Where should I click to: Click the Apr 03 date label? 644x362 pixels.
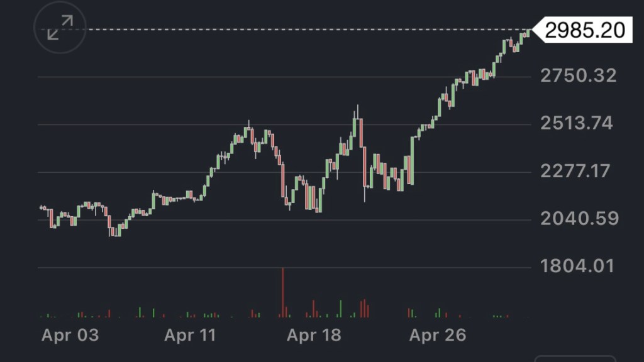point(70,335)
